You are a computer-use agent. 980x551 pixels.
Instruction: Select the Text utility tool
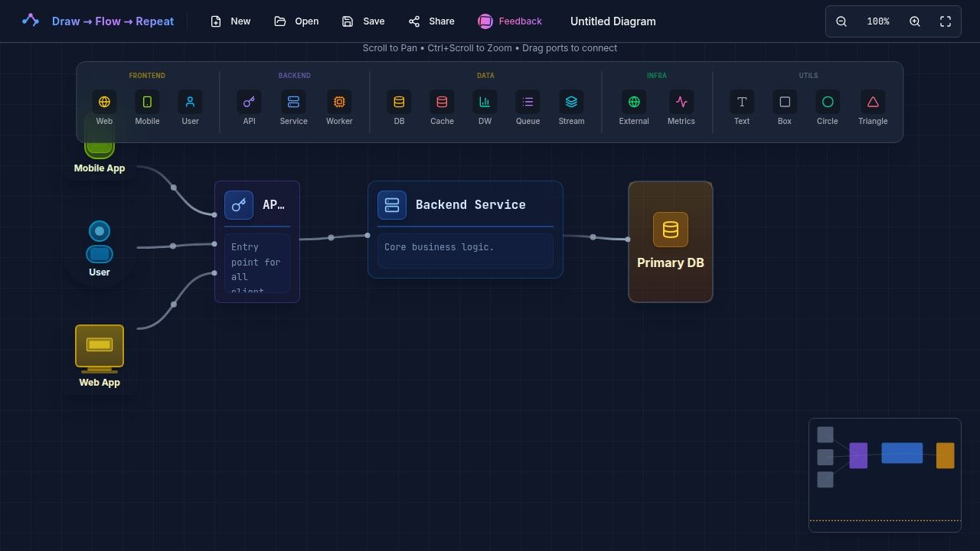pos(742,108)
